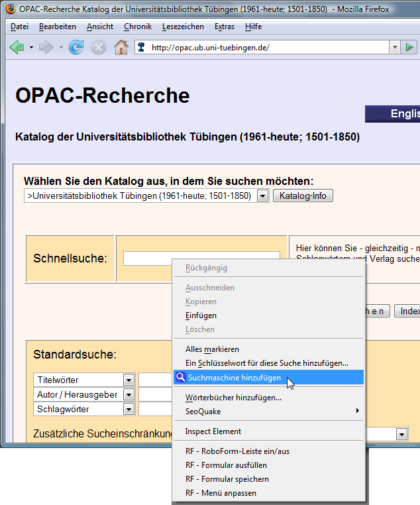The image size is (420, 505).
Task: Select RF - RoboForm-Leiste ein/aus
Action: tap(269, 451)
